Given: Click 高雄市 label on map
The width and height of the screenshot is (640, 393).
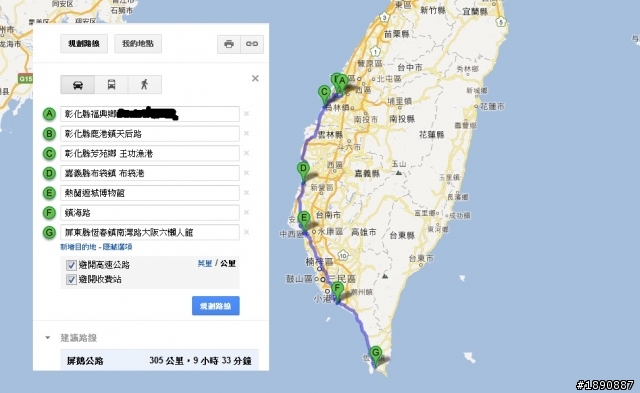Looking at the screenshot, I should tap(364, 232).
